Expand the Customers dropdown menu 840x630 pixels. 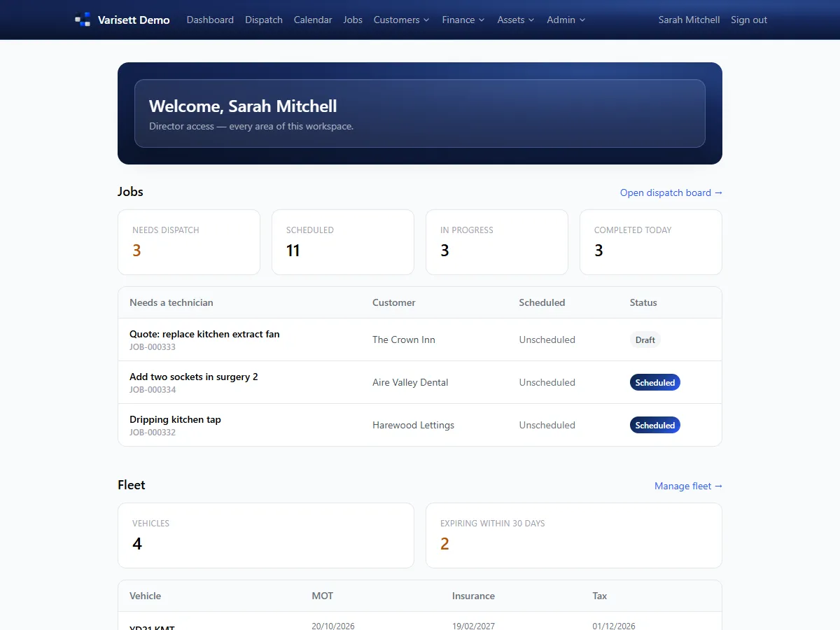[402, 20]
